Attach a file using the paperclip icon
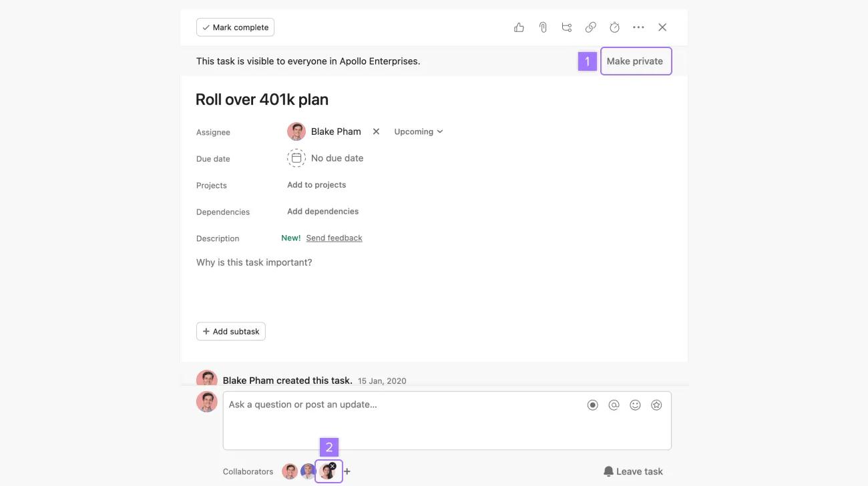The width and height of the screenshot is (868, 486). click(543, 27)
